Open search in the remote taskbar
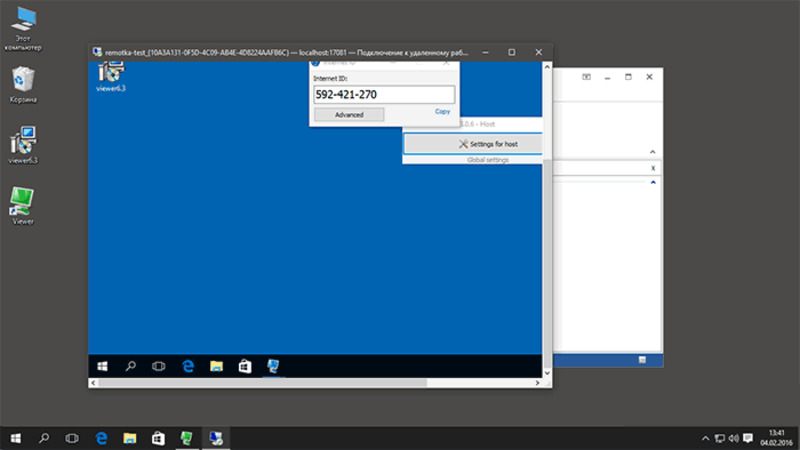The width and height of the screenshot is (800, 450). tap(131, 366)
